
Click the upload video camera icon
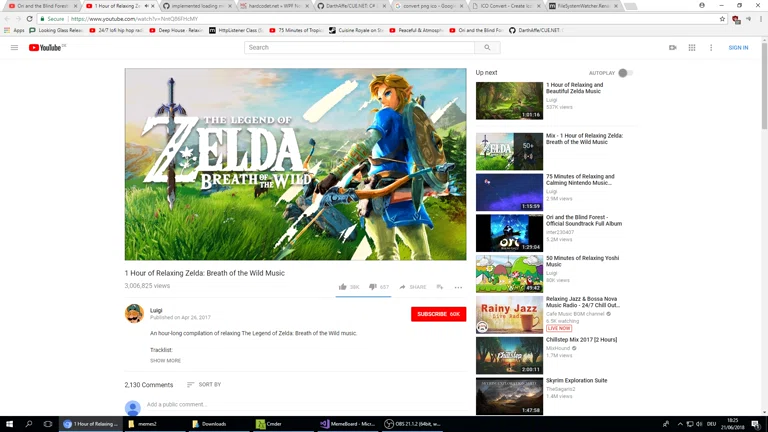(672, 47)
